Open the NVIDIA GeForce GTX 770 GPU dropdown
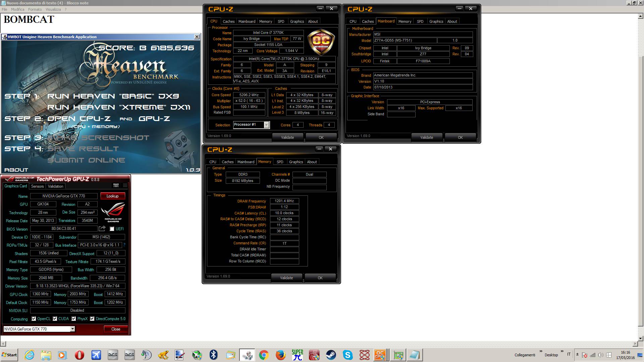Screen dimensions: 644x362 (72, 329)
